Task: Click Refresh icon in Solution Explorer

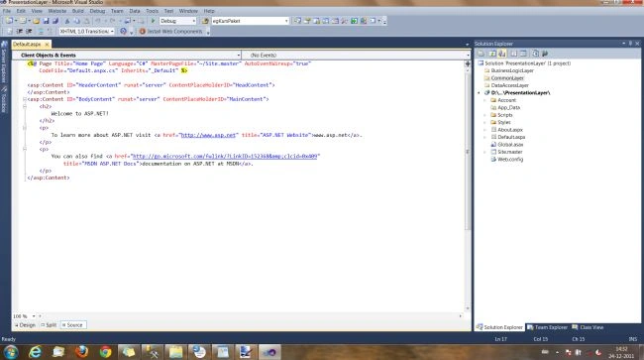Action: coord(492,54)
